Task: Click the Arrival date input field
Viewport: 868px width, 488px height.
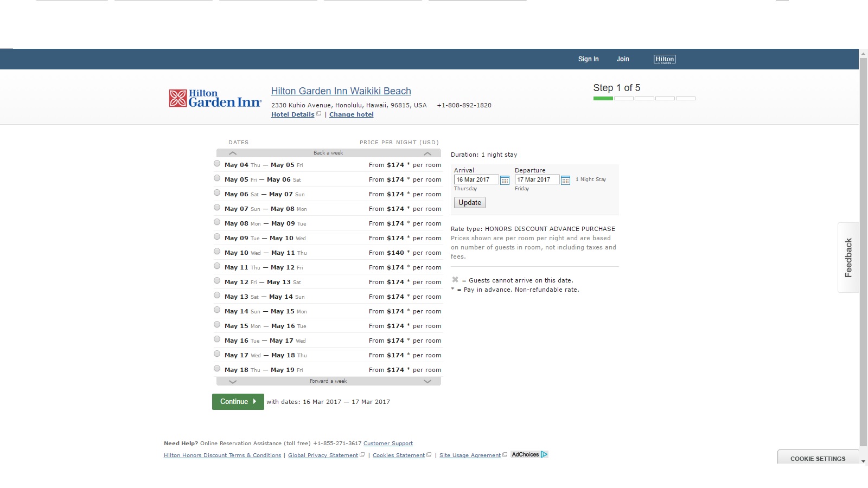Action: pyautogui.click(x=476, y=179)
